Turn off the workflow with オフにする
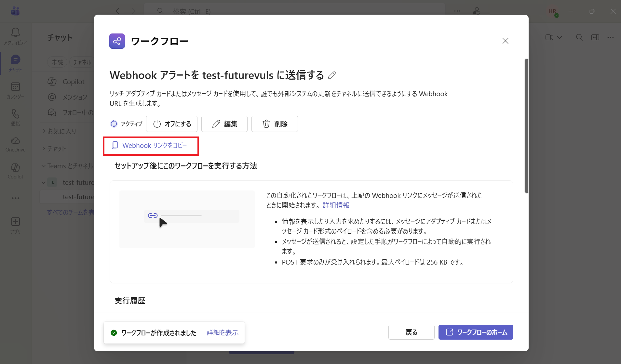This screenshot has height=364, width=621. (172, 124)
